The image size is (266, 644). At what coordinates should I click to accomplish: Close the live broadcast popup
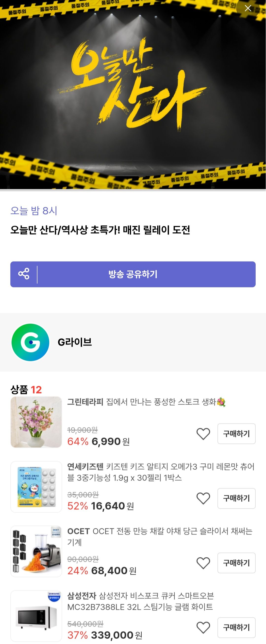pos(248,8)
